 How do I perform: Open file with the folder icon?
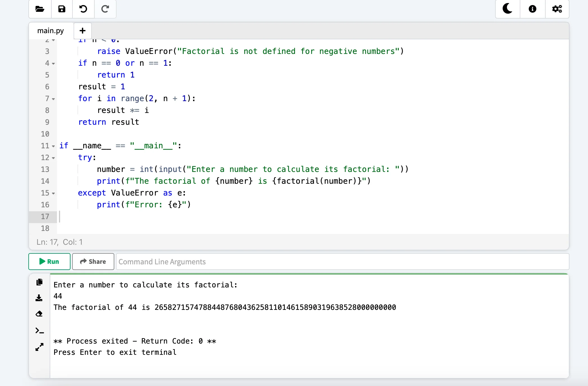40,9
